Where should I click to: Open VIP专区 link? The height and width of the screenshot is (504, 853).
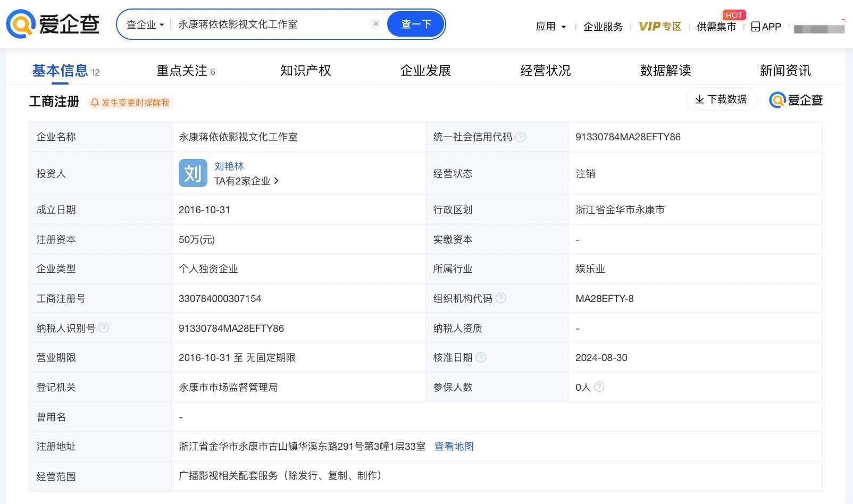(x=660, y=27)
